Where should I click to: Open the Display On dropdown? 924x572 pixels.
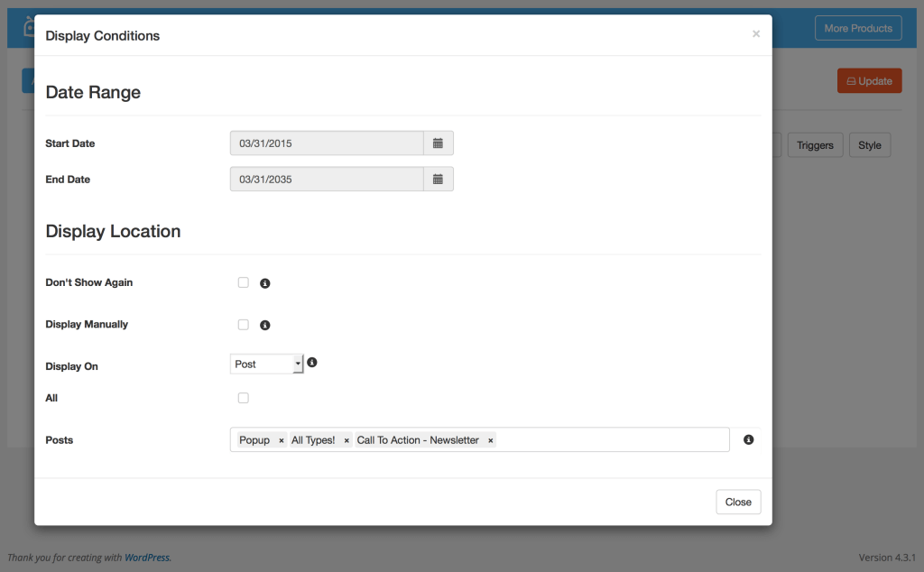pos(267,364)
